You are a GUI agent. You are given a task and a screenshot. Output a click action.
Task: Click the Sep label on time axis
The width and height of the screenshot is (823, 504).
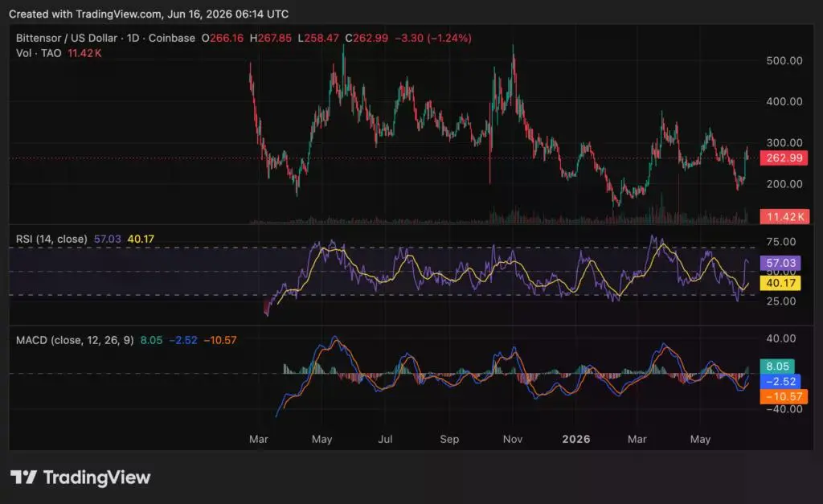[x=449, y=440]
